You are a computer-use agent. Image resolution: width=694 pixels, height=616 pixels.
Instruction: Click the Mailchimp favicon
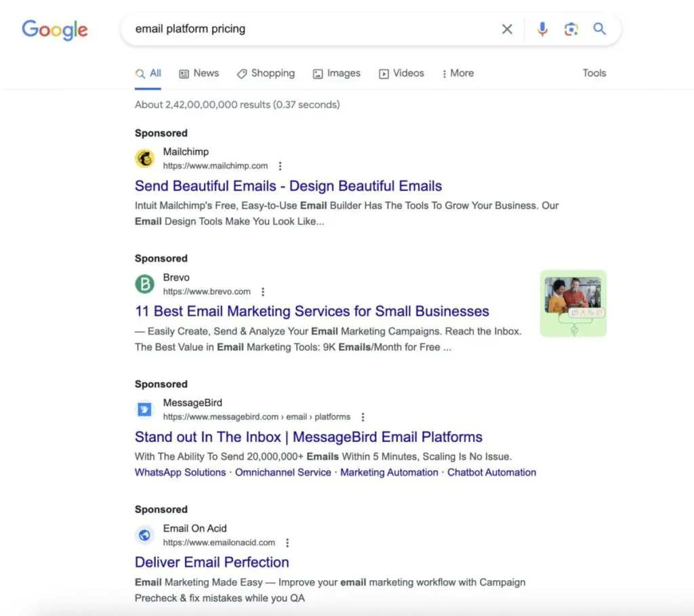[x=144, y=159]
